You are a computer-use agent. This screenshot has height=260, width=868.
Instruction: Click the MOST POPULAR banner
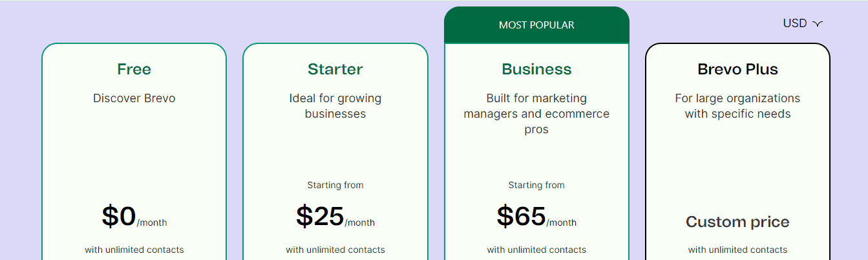[536, 25]
